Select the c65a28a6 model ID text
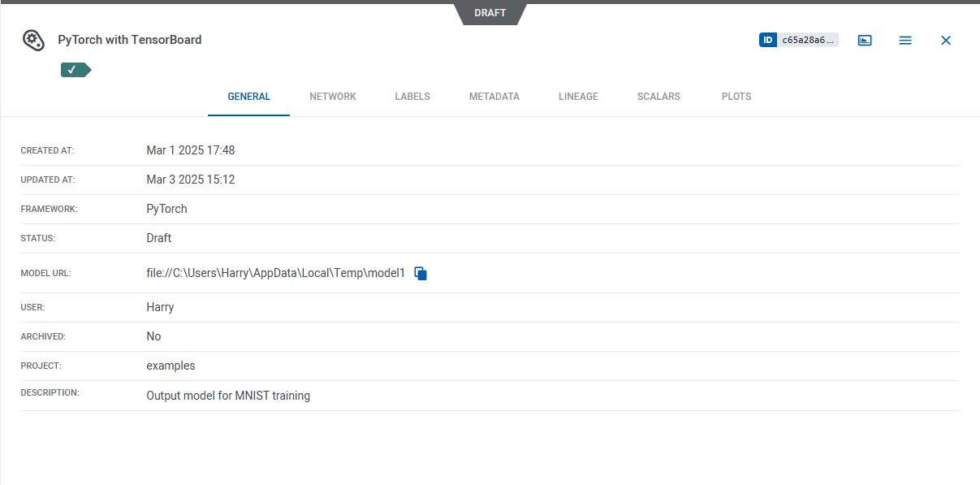This screenshot has width=980, height=485. coord(807,40)
